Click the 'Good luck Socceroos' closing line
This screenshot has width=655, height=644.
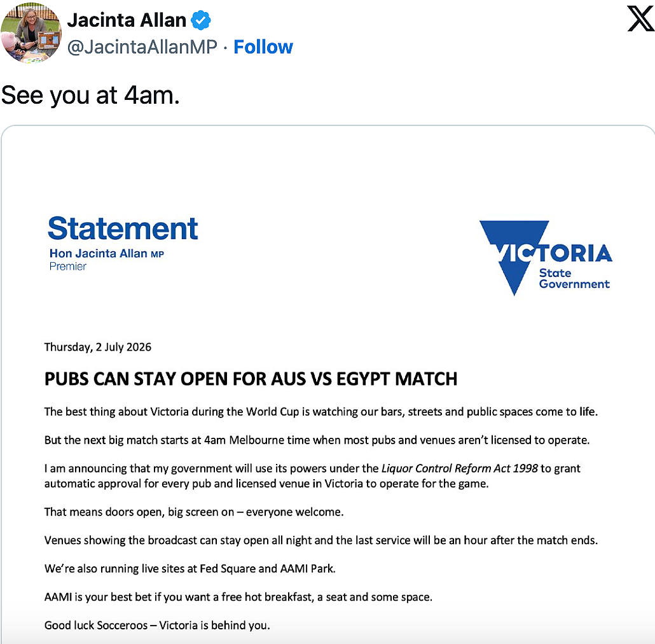point(157,625)
